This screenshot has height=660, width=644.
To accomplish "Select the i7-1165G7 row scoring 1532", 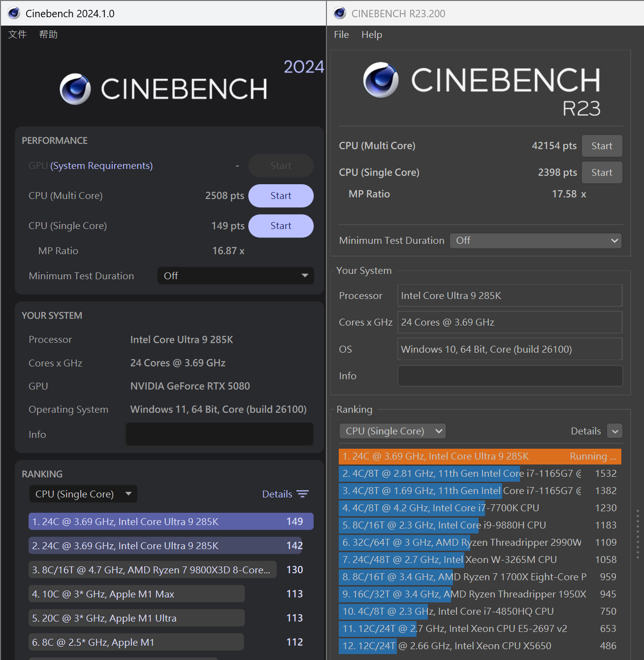I will click(x=480, y=473).
